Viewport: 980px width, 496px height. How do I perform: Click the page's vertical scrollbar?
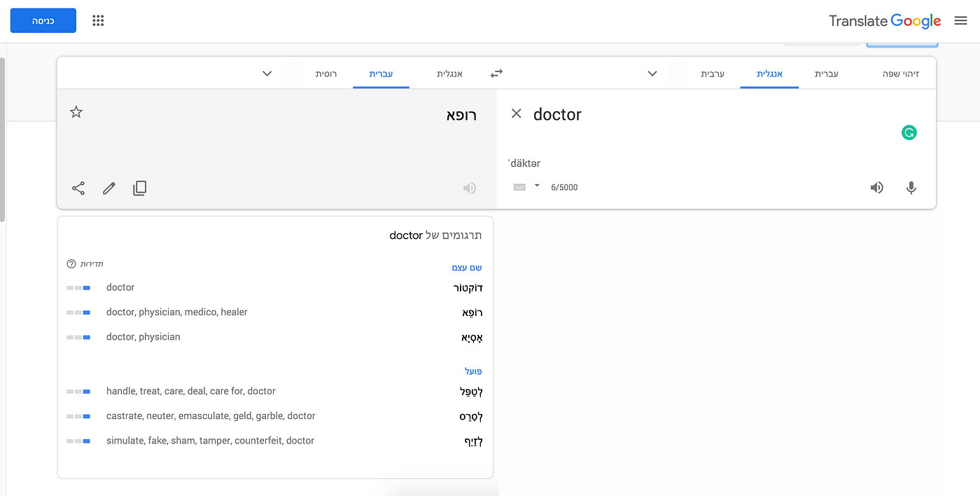click(x=3, y=140)
